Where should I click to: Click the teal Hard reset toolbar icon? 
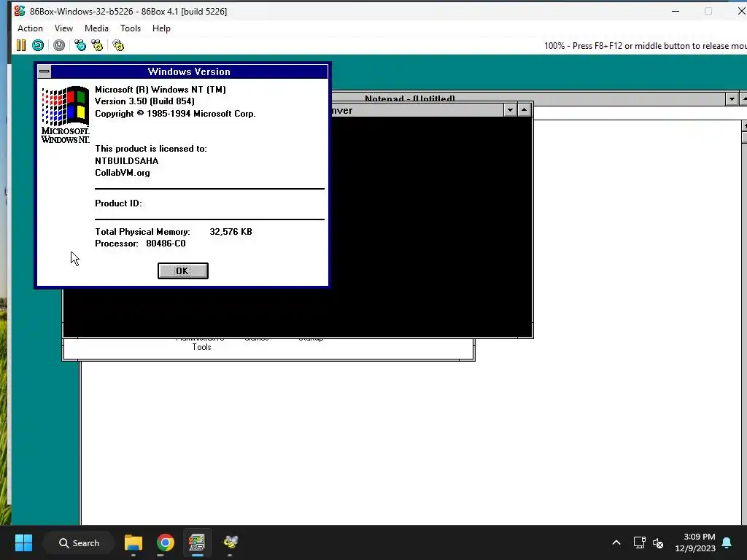tap(38, 45)
